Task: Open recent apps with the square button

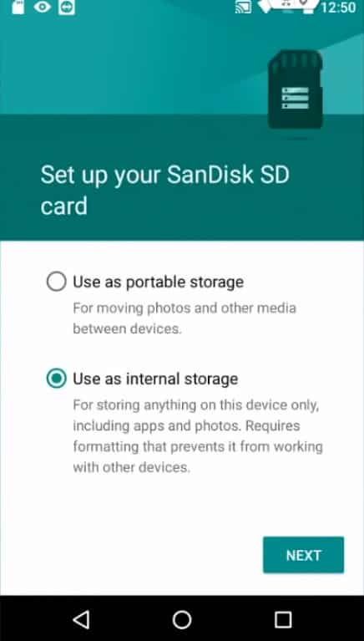Action: [x=283, y=619]
